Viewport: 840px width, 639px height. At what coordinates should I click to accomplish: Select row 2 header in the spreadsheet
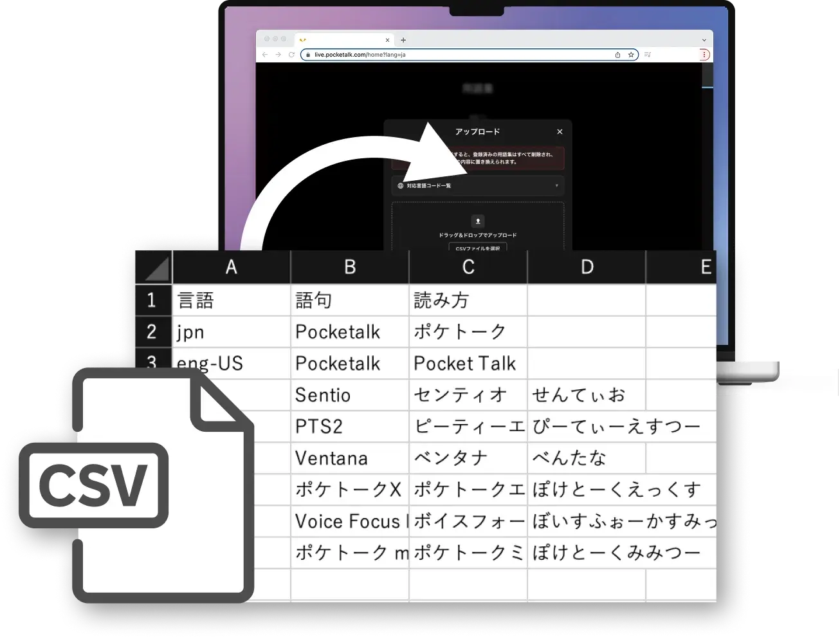pos(154,331)
